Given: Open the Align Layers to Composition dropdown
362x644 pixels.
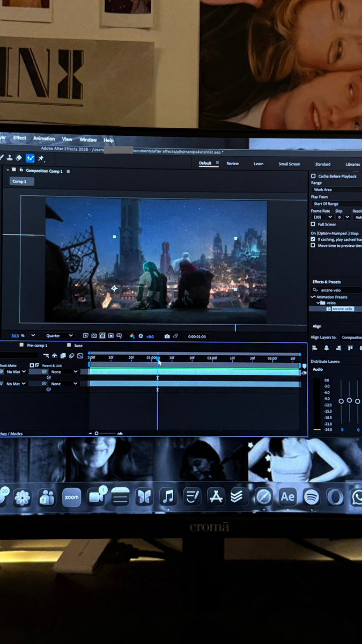Looking at the screenshot, I should pos(351,338).
